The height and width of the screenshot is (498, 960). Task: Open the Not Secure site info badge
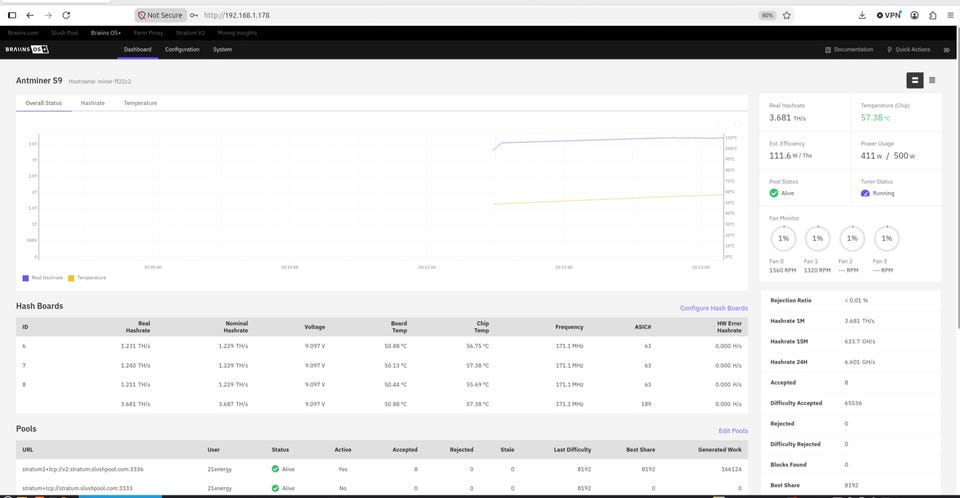tap(160, 15)
